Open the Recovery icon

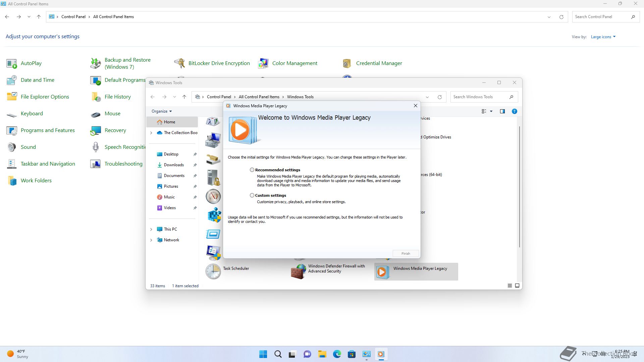coord(96,130)
